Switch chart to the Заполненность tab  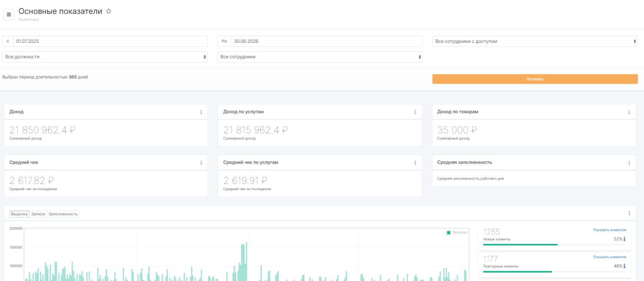click(63, 214)
